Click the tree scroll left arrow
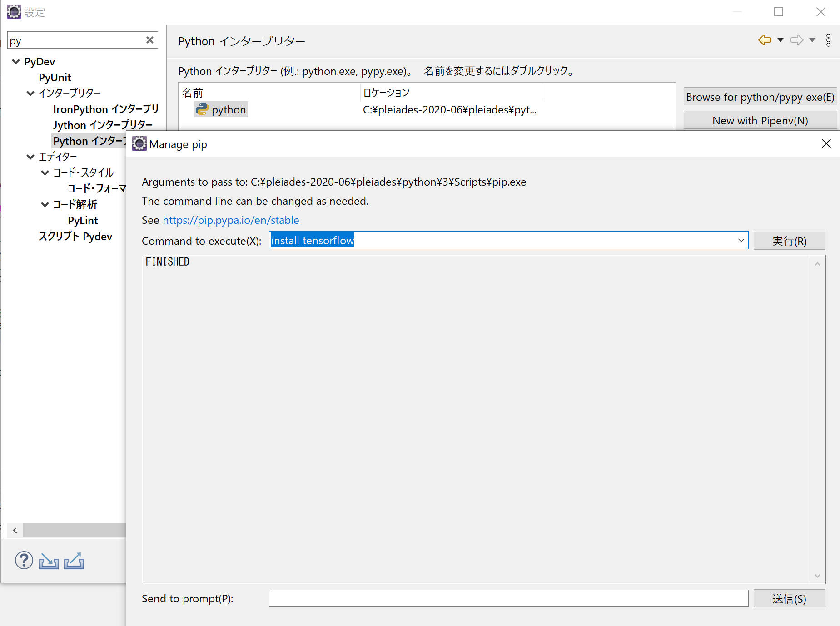 (x=15, y=530)
